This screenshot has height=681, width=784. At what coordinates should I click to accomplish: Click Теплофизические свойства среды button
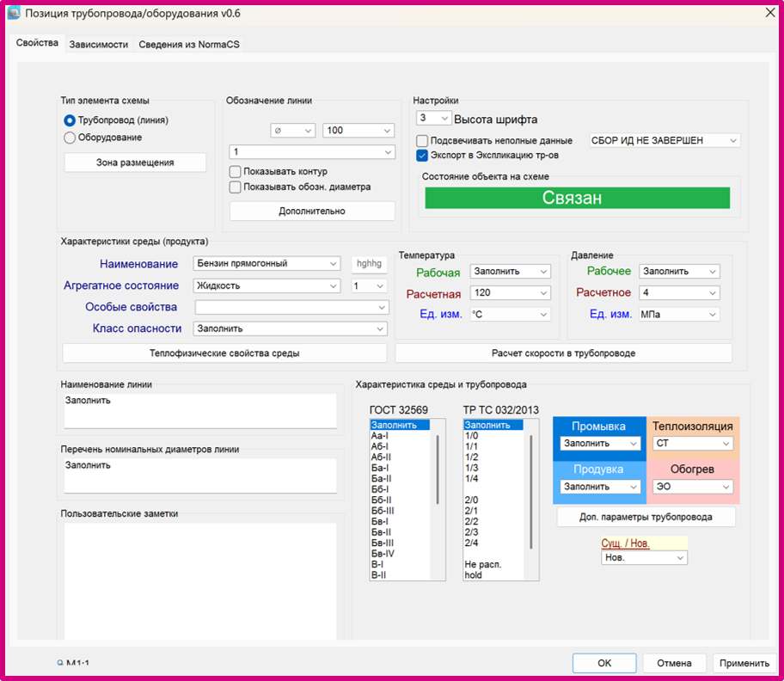[224, 353]
